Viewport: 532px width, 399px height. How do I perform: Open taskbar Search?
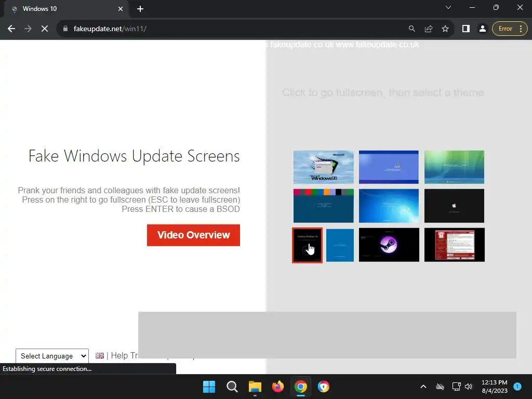click(232, 387)
